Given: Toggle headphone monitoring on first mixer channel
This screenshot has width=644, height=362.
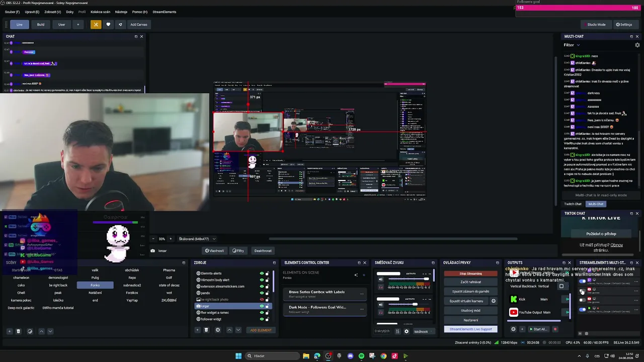Looking at the screenshot, I should point(380,287).
